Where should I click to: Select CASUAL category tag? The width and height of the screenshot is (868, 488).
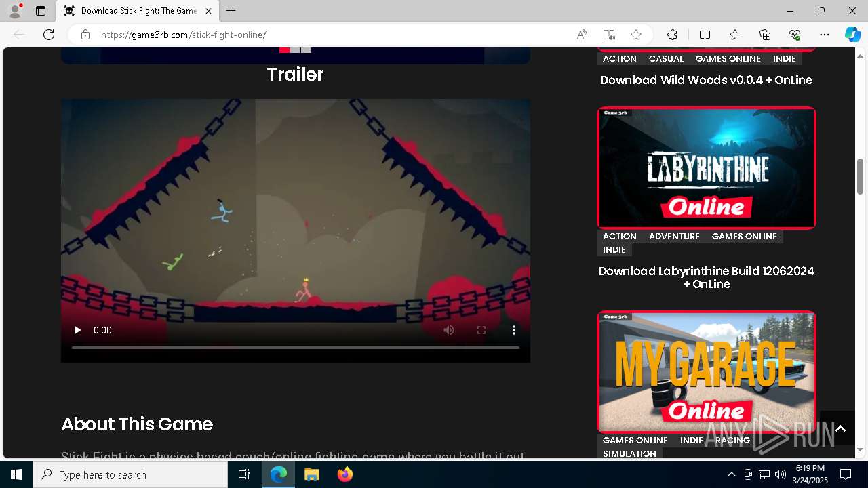click(x=666, y=59)
